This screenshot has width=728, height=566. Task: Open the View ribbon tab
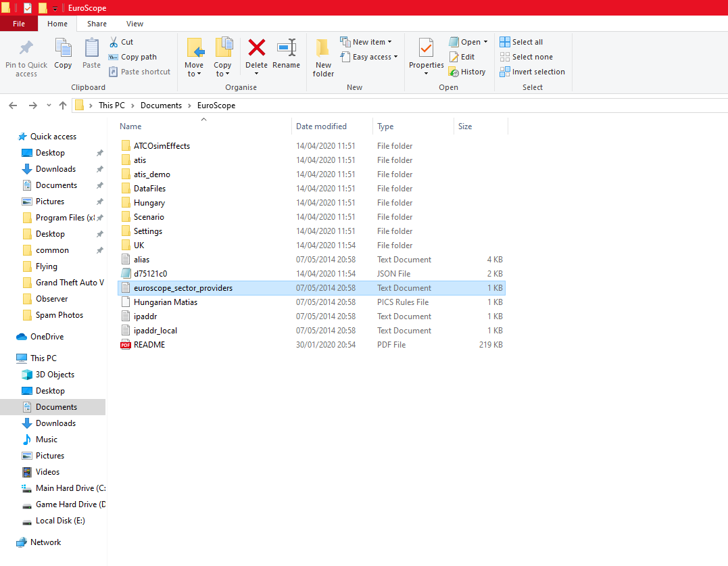click(x=134, y=23)
